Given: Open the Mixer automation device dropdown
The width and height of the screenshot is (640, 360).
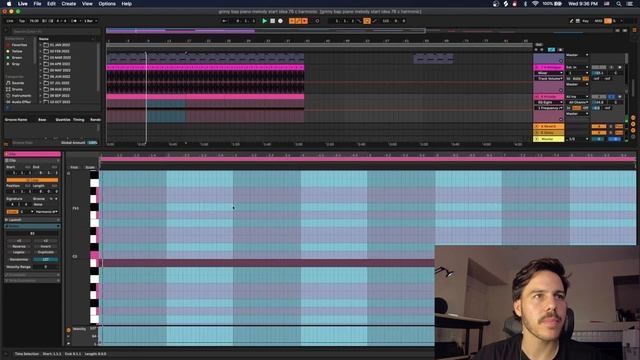Looking at the screenshot, I should tap(550, 73).
